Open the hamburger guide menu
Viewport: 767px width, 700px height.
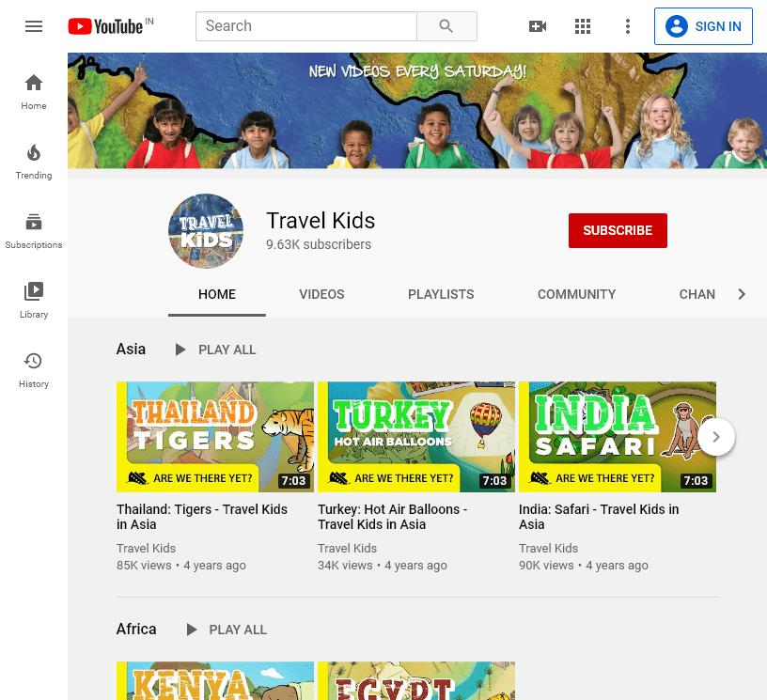[x=34, y=26]
